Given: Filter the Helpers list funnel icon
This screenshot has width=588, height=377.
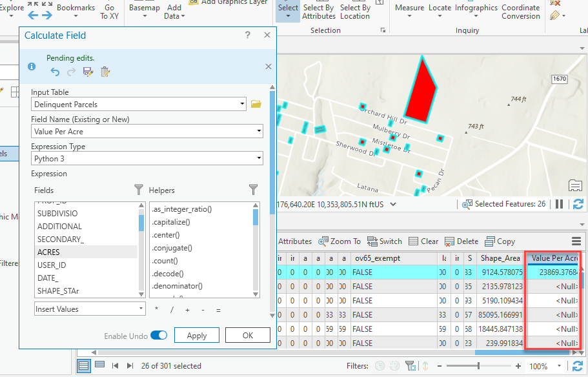Looking at the screenshot, I should tap(254, 190).
